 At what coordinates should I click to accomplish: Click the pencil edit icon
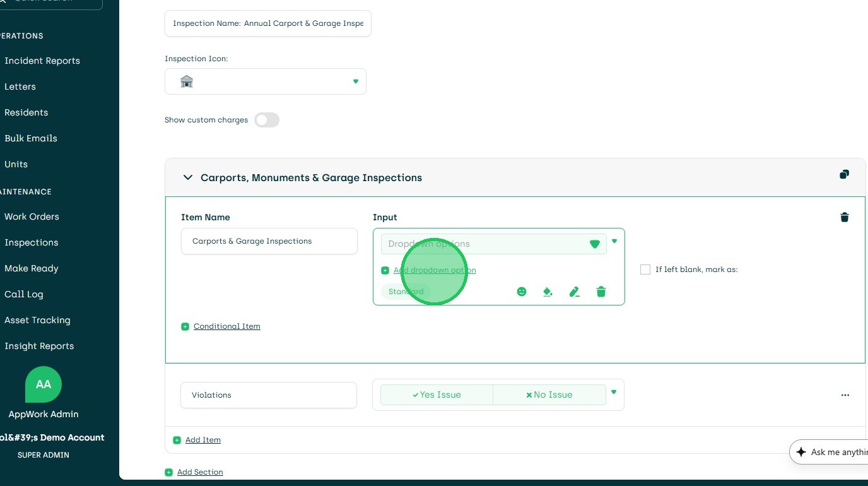click(x=574, y=292)
